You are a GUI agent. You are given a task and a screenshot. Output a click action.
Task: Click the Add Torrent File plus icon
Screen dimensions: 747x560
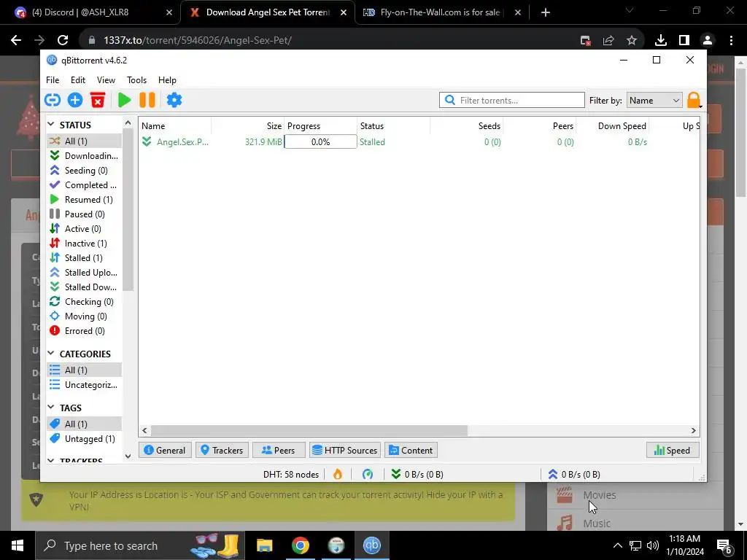tap(75, 100)
